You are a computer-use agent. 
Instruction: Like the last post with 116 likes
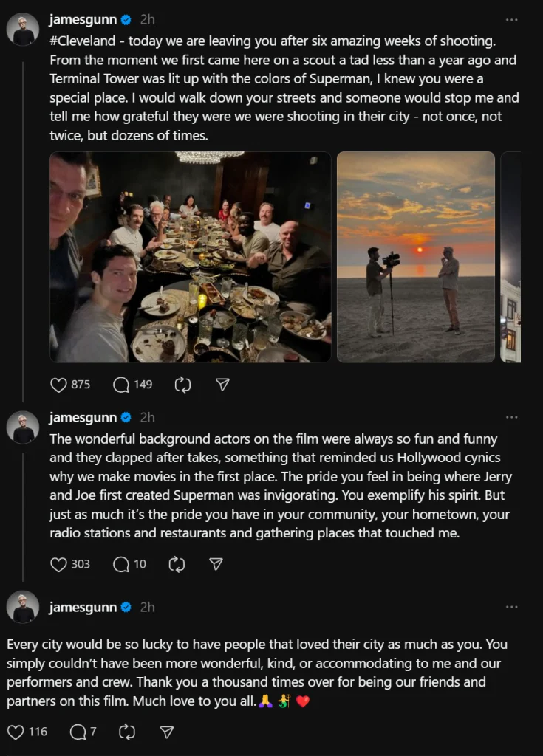[x=16, y=732]
